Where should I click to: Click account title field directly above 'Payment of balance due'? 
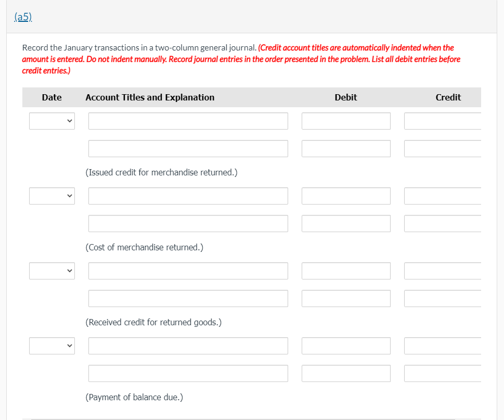coord(188,373)
